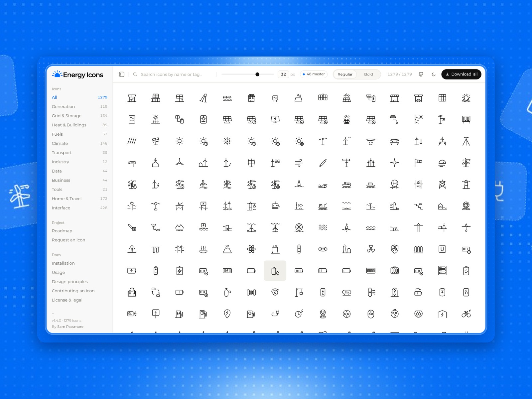
Task: Click the icon size slider handle
Action: (x=257, y=74)
